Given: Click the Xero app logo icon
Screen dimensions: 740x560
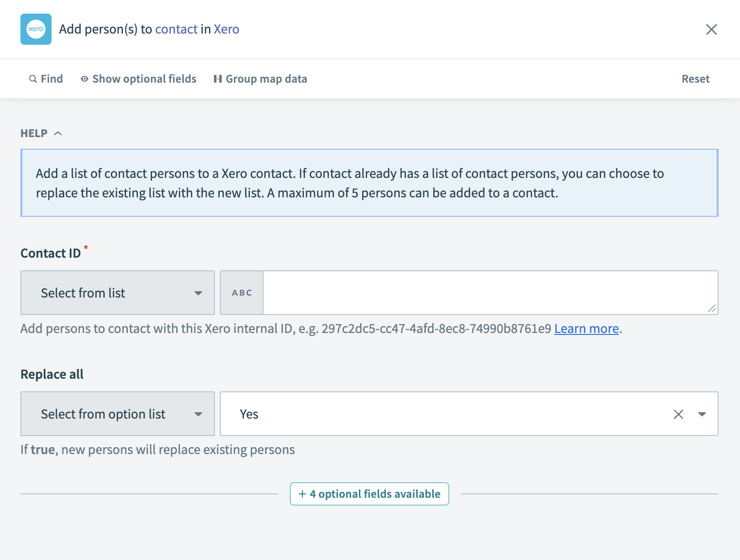Looking at the screenshot, I should coord(35,29).
